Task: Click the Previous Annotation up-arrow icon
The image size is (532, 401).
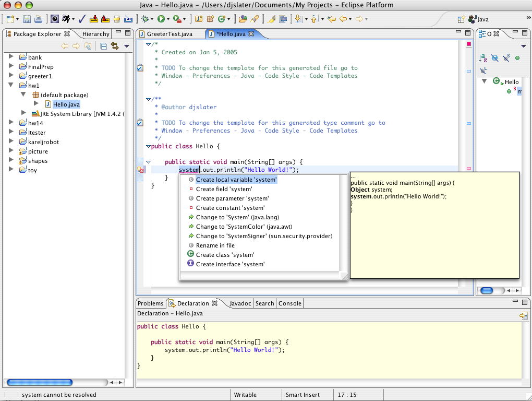Action: [x=315, y=19]
